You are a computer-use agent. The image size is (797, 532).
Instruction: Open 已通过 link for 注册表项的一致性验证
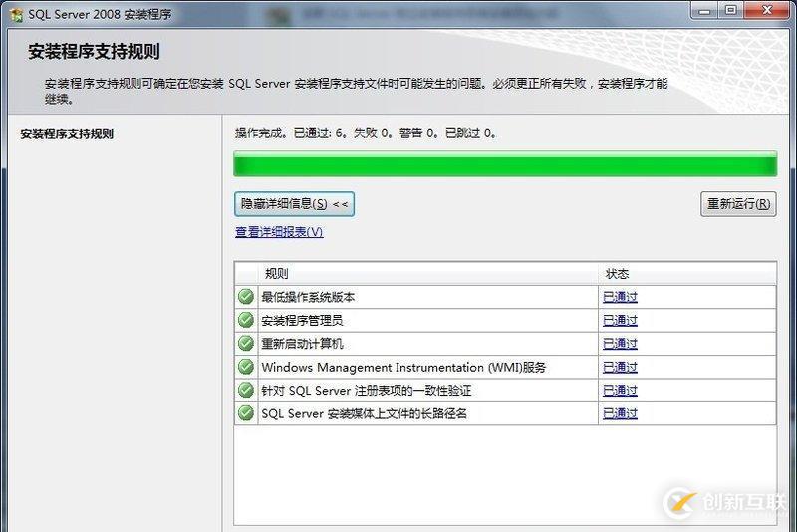point(620,390)
